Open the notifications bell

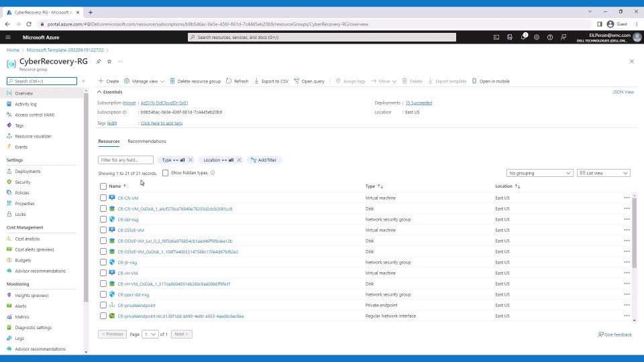click(x=523, y=37)
